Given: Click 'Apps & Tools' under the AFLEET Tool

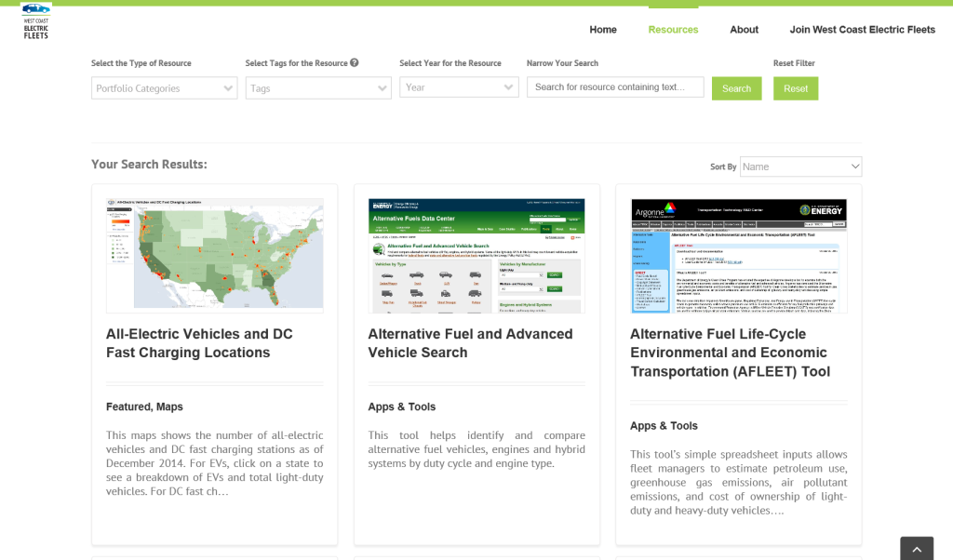Looking at the screenshot, I should [664, 426].
